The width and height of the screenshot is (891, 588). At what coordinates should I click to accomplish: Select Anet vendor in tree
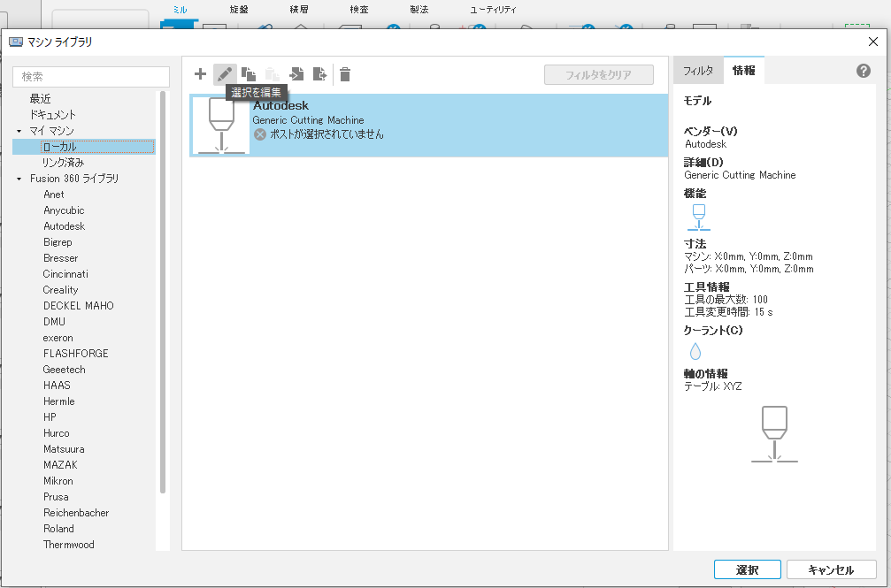tap(54, 195)
